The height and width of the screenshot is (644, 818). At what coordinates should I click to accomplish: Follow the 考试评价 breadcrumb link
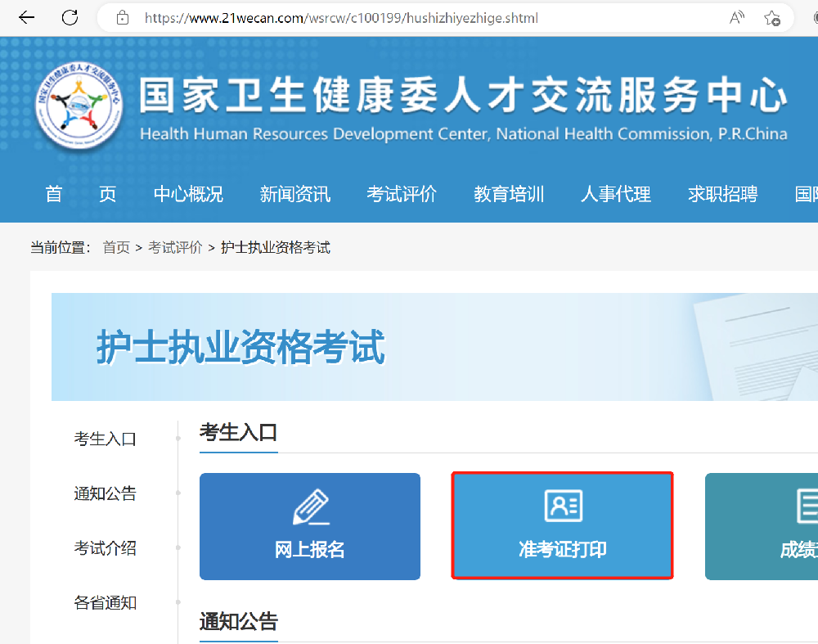[175, 247]
